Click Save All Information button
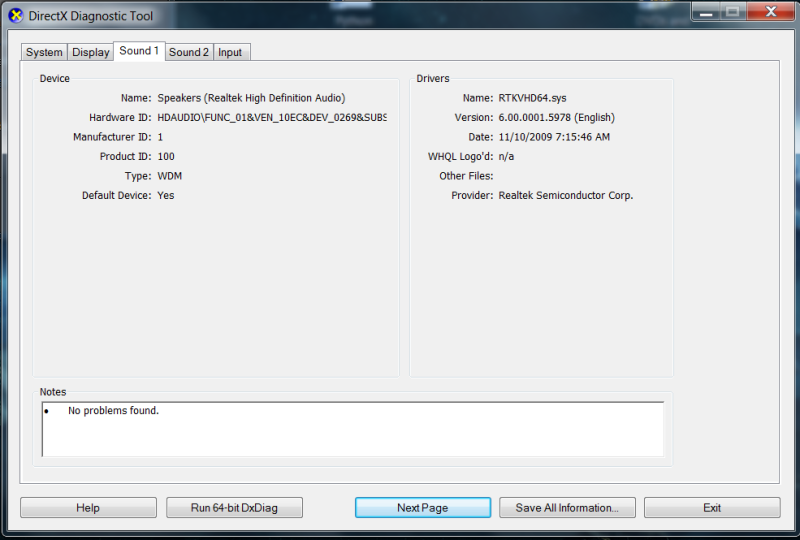 pos(567,507)
